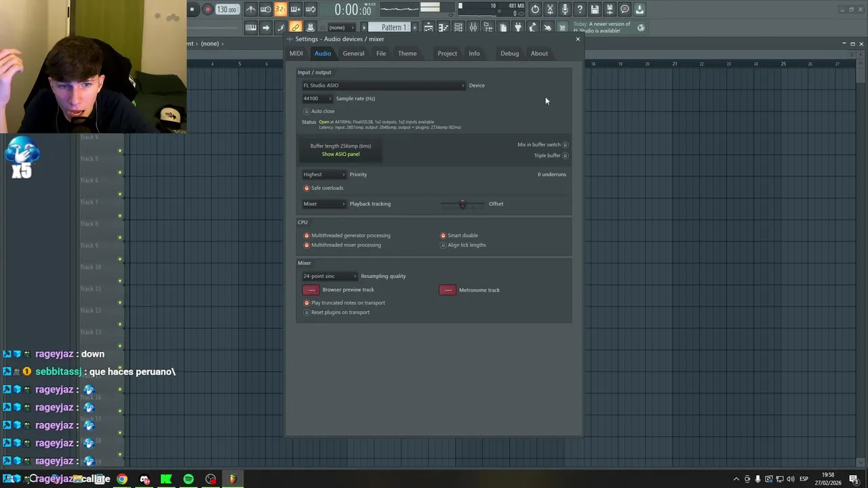The width and height of the screenshot is (868, 488).
Task: Click the 130.000 tempo field
Action: [226, 9]
